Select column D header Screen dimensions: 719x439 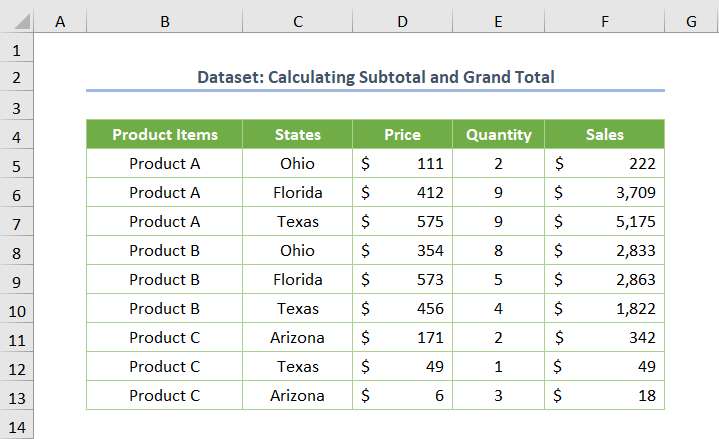[x=402, y=21]
